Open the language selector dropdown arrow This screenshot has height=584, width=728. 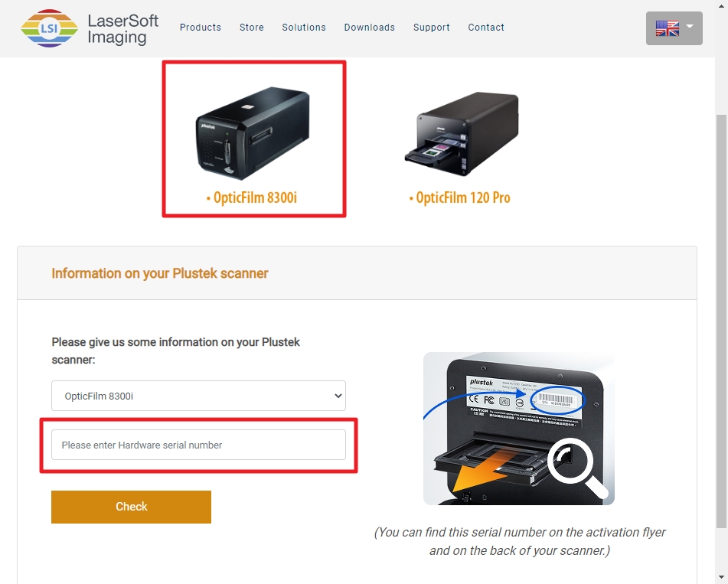pyautogui.click(x=690, y=26)
